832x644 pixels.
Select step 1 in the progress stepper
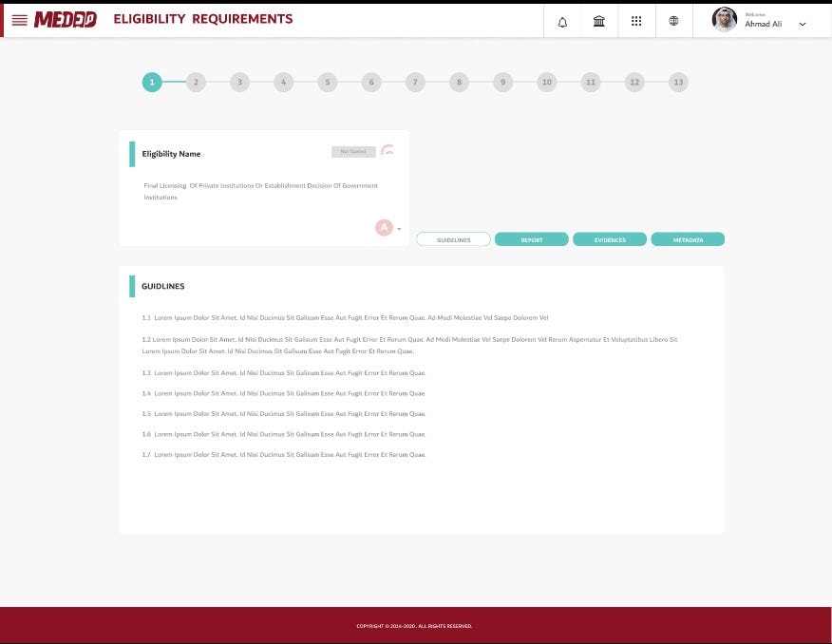click(152, 82)
